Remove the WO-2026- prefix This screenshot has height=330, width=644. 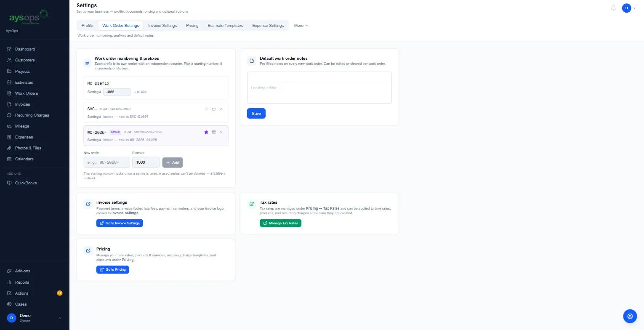click(x=221, y=132)
